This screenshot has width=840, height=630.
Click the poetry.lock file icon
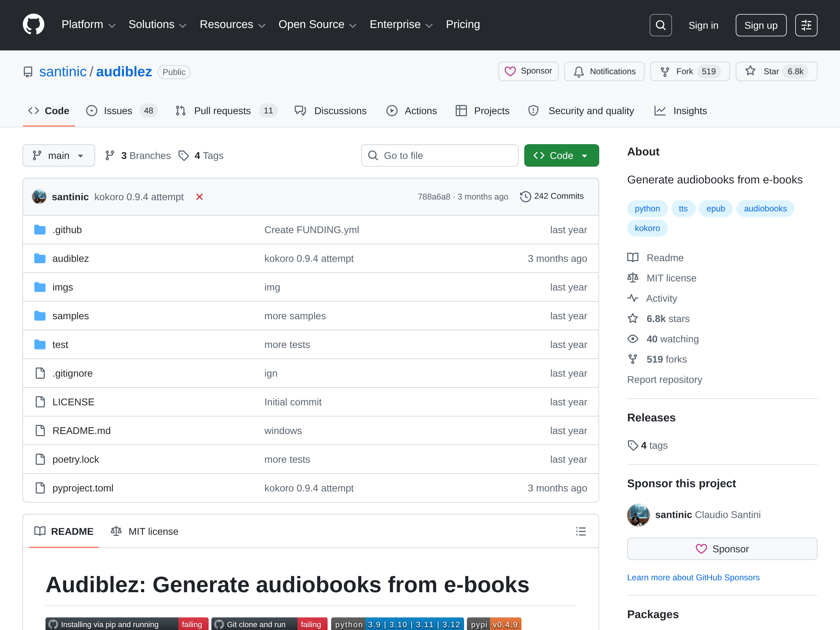40,459
